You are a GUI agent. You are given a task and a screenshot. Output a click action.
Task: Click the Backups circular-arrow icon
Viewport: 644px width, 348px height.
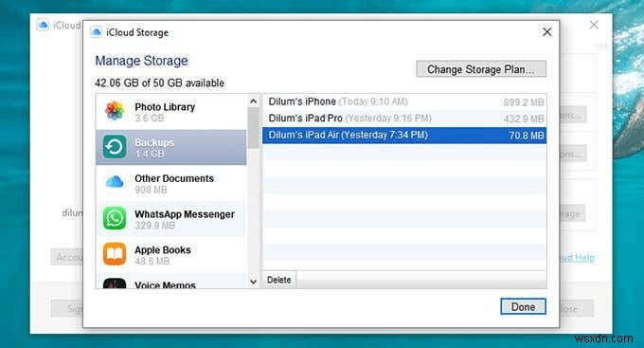(x=115, y=147)
